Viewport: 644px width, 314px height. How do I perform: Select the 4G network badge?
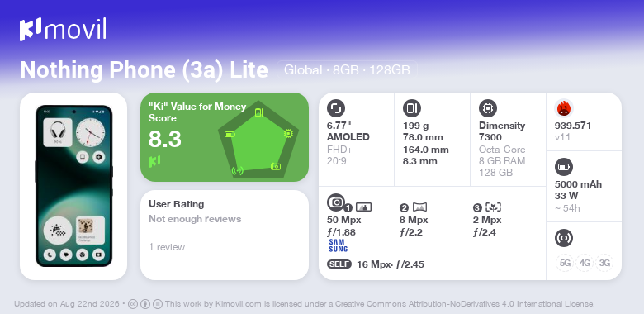tap(585, 263)
